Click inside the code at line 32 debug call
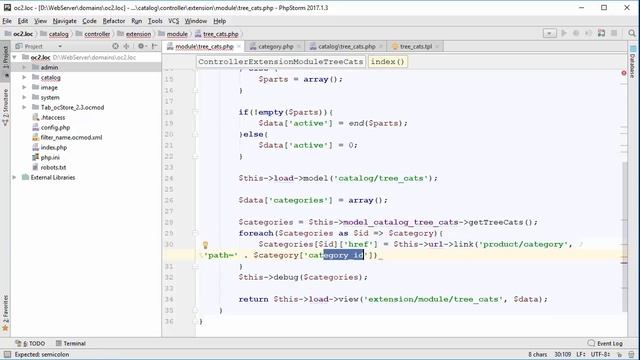Image resolution: width=640 pixels, height=360 pixels. click(x=303, y=278)
